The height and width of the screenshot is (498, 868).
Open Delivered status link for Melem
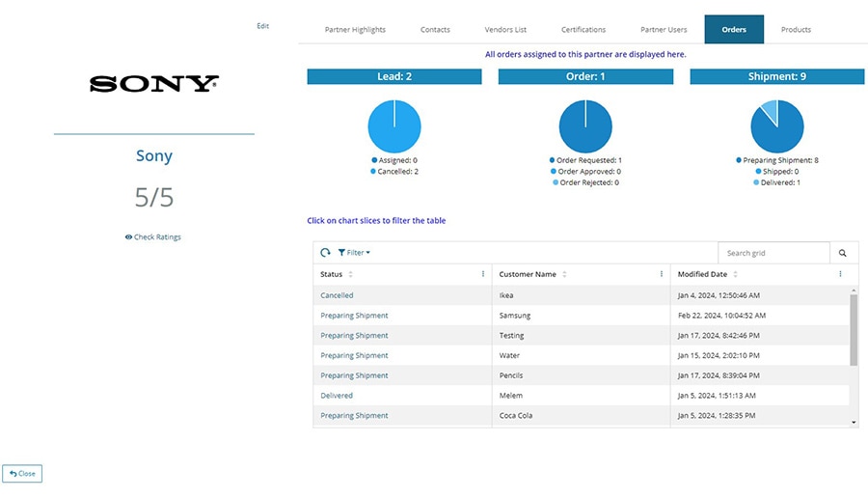pyautogui.click(x=337, y=395)
